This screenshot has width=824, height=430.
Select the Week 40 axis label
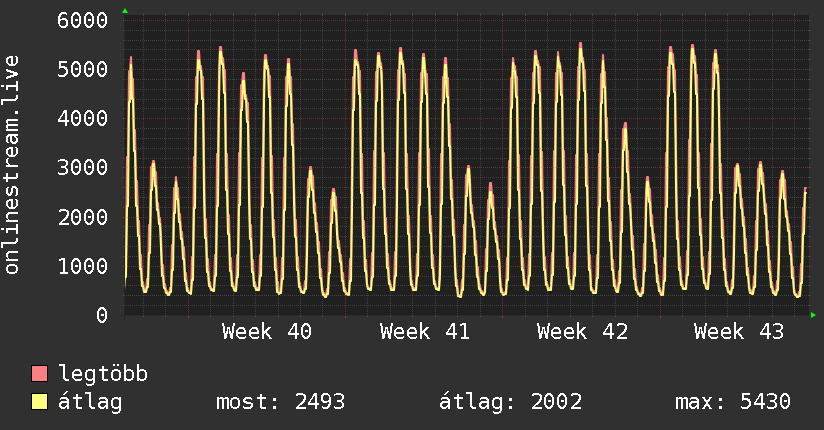267,331
